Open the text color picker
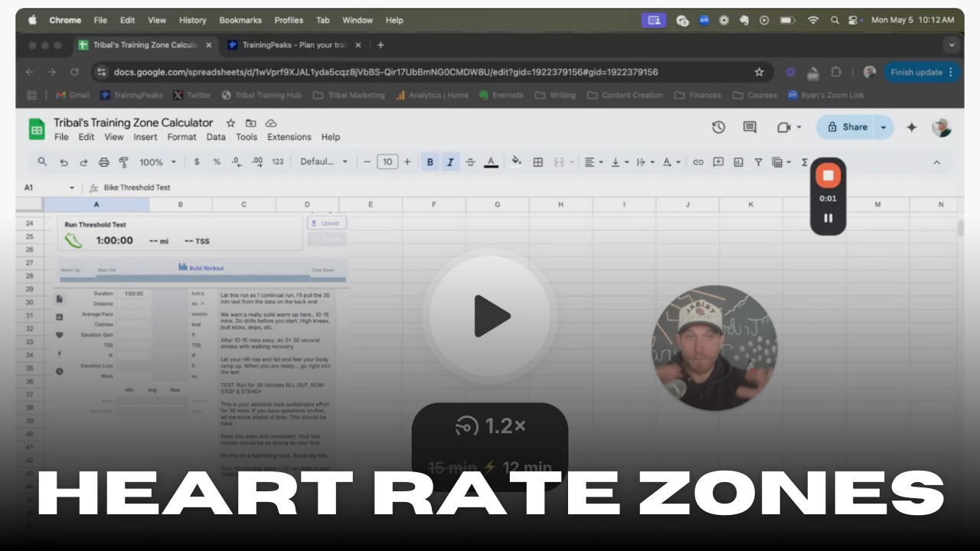Screen dimensions: 980x551 [x=491, y=161]
